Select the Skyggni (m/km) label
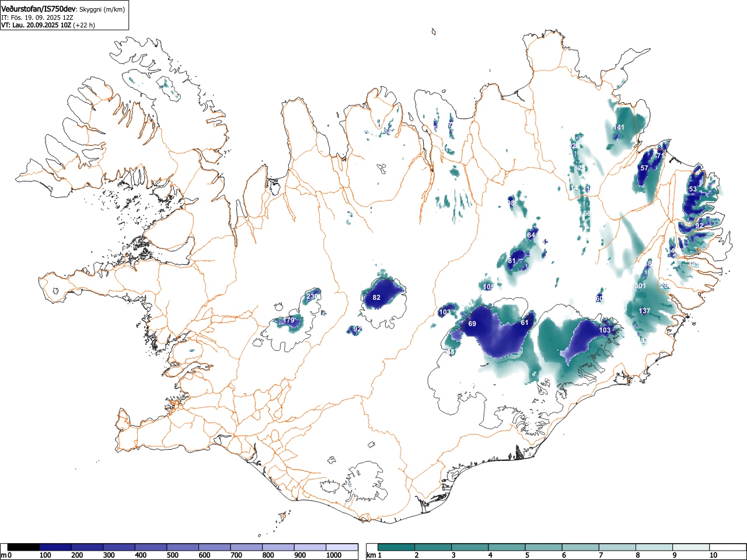The height and width of the screenshot is (560, 747). [x=102, y=9]
